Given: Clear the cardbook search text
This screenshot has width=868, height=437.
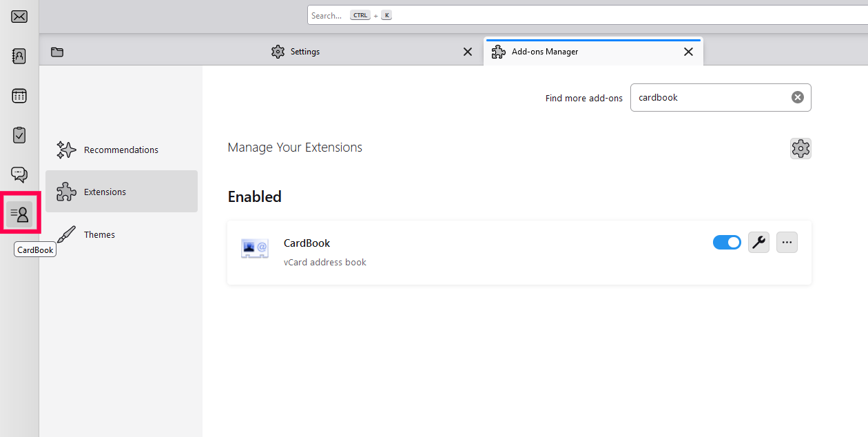Looking at the screenshot, I should [x=798, y=97].
